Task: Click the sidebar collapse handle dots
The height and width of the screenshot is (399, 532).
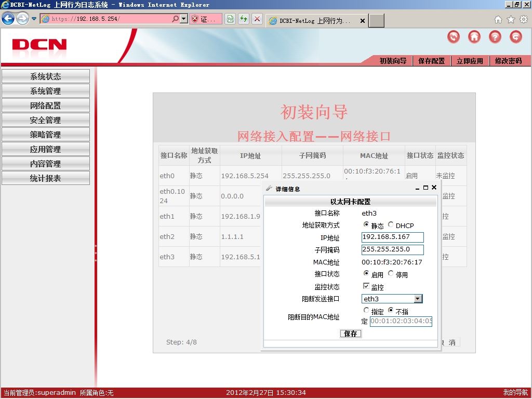Action: pyautogui.click(x=96, y=253)
